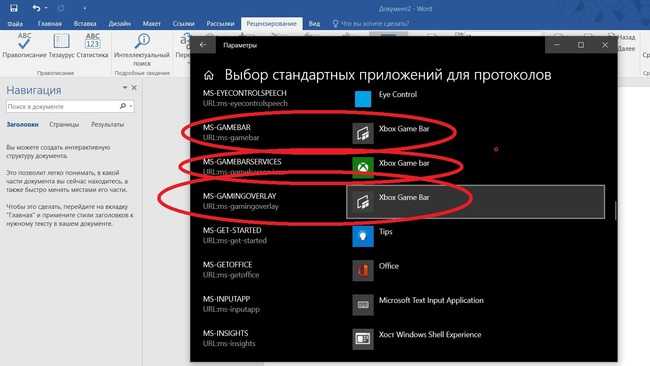The image size is (650, 366).
Task: Click the Undo arrow in Word
Action: (x=36, y=8)
